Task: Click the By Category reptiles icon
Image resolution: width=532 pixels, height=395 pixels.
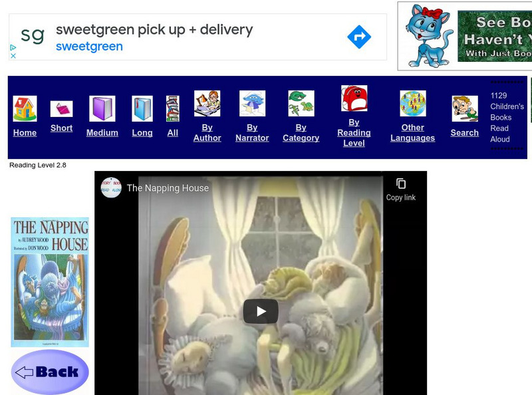Action: pos(301,103)
